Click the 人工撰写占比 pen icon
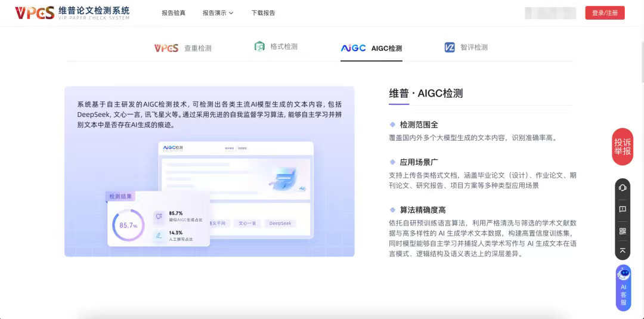 tap(159, 236)
